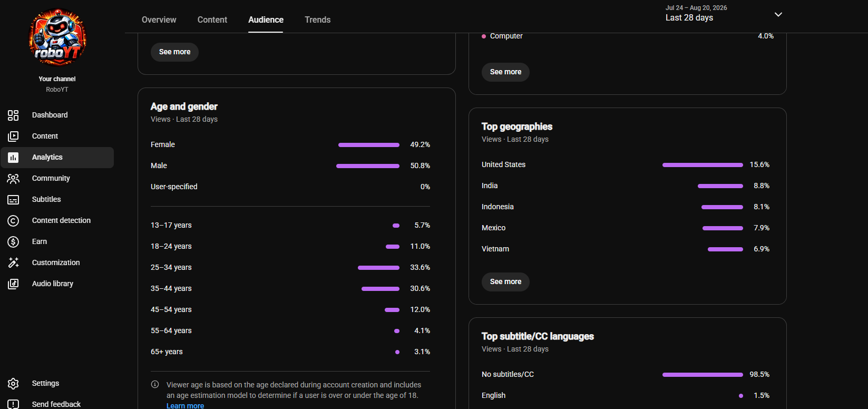Click the Dashboard grid icon
Viewport: 868px width, 409px height.
pos(13,115)
